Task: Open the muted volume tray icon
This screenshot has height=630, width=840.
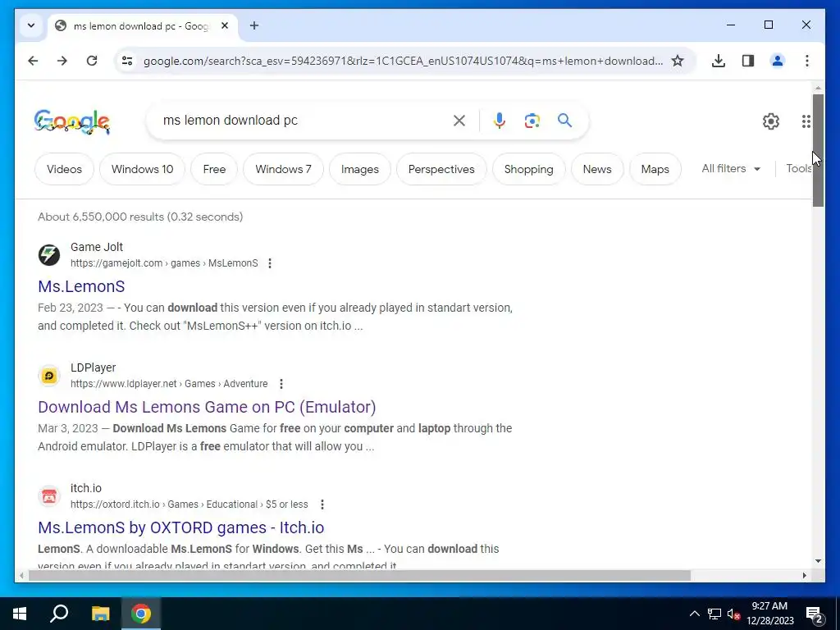Action: 734,614
